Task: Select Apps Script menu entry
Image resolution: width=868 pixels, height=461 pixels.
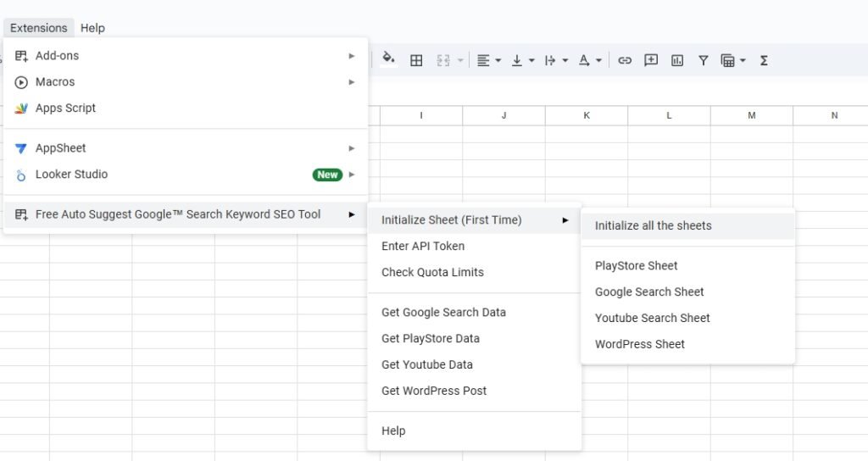Action: [x=186, y=108]
